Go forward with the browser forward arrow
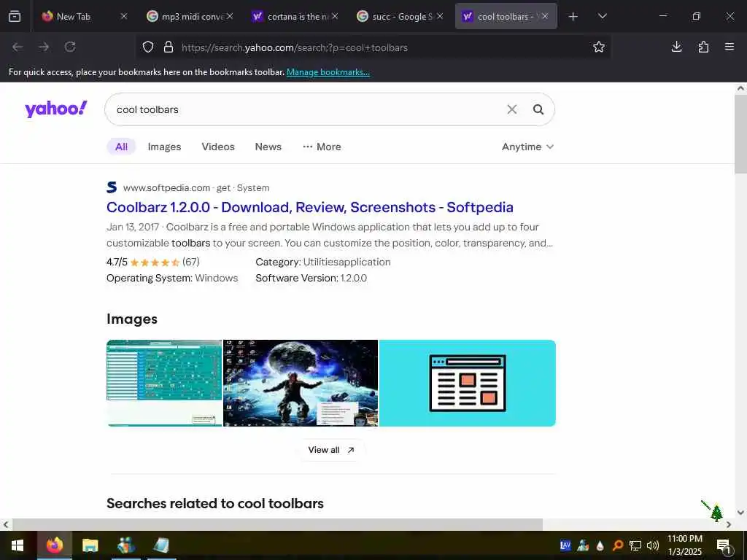Screen dimensions: 747x560 44,47
